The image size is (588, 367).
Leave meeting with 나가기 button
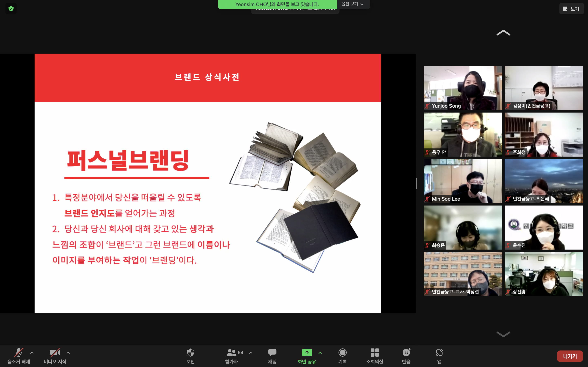point(570,356)
